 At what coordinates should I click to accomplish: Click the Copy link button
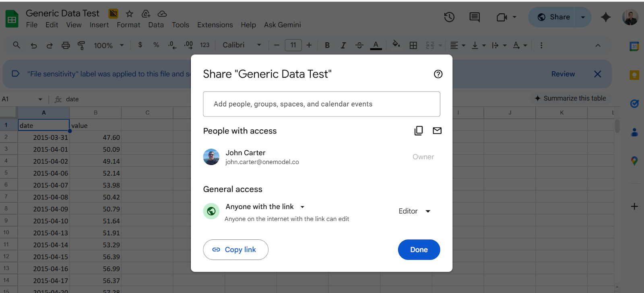(235, 250)
